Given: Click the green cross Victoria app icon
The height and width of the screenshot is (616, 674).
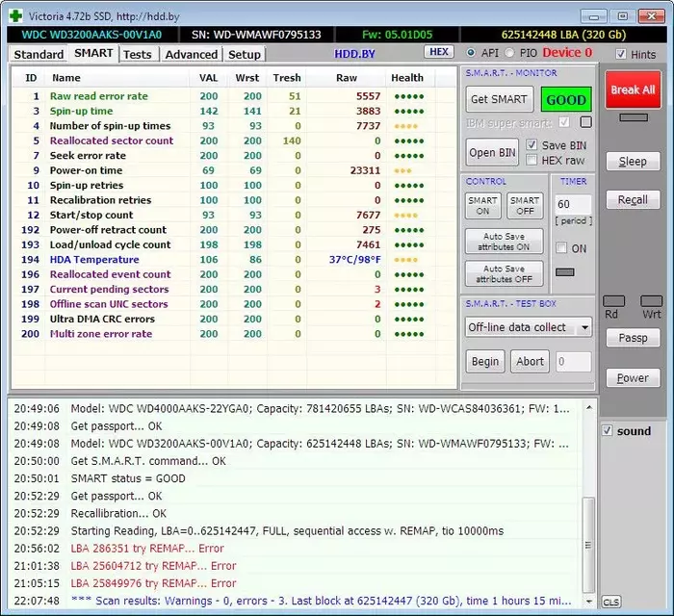Looking at the screenshot, I should click(x=16, y=16).
